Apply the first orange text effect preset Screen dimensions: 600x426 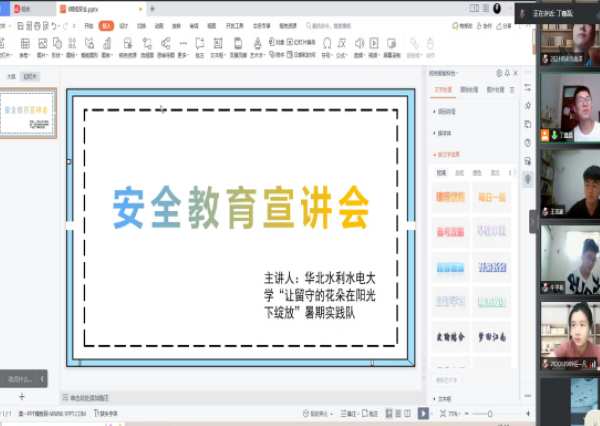[450, 197]
